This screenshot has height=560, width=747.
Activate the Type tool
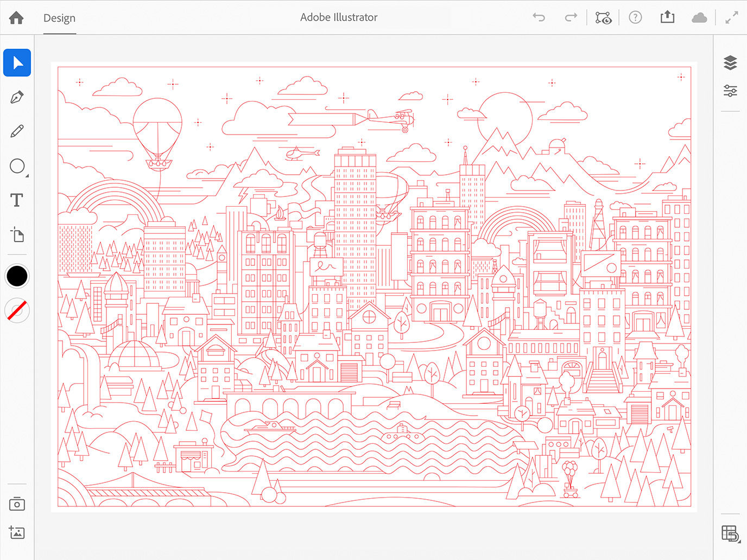[17, 200]
